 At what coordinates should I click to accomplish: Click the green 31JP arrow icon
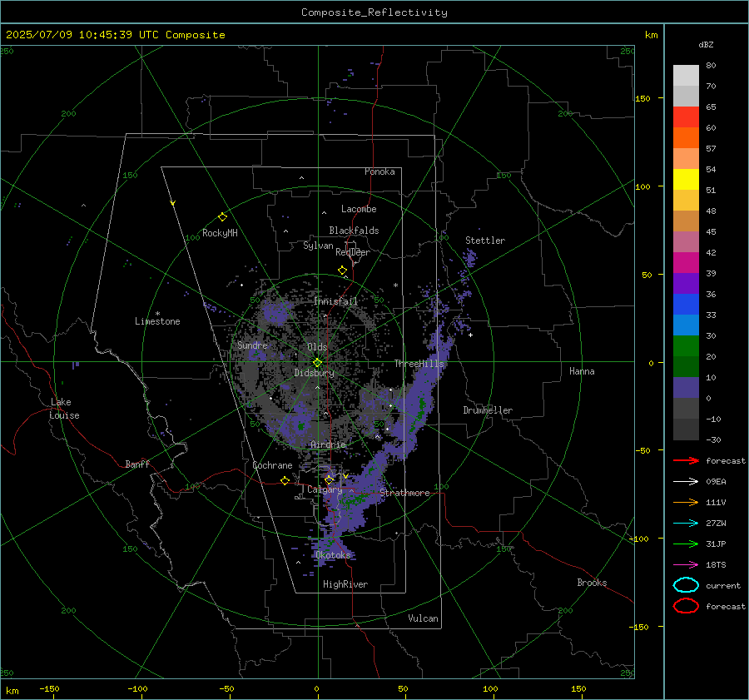point(686,544)
